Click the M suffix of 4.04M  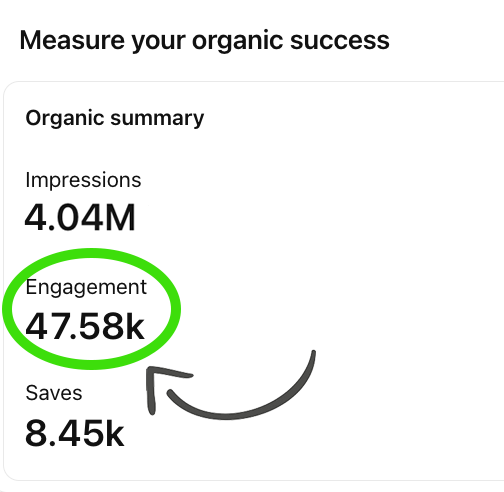click(x=119, y=218)
